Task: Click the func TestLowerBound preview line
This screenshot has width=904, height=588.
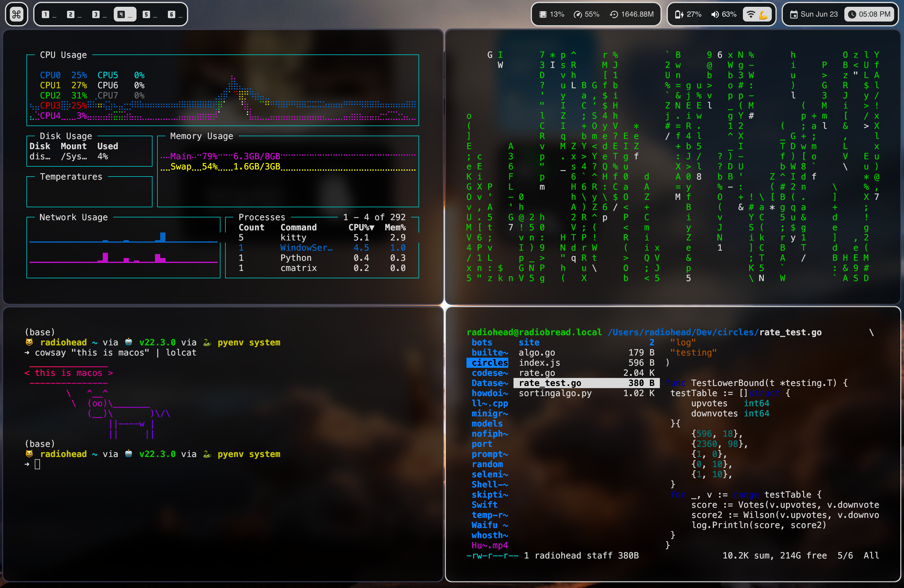Action: [757, 383]
